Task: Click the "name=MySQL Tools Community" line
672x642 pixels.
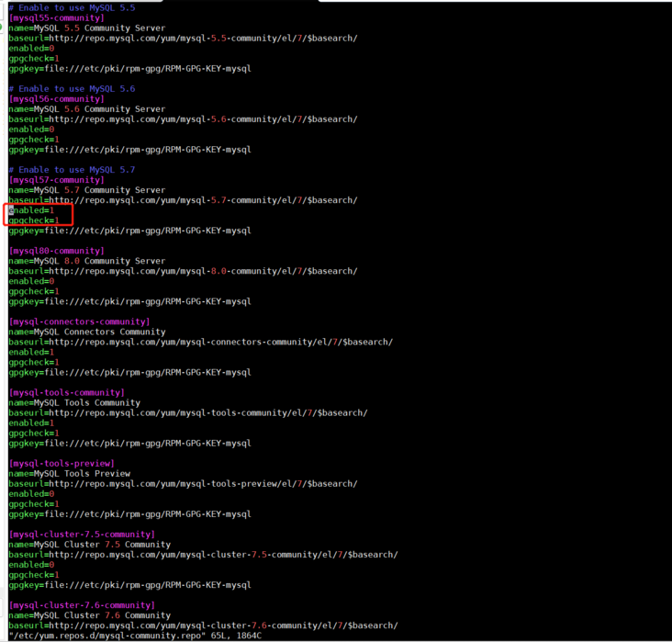Action: [74, 402]
